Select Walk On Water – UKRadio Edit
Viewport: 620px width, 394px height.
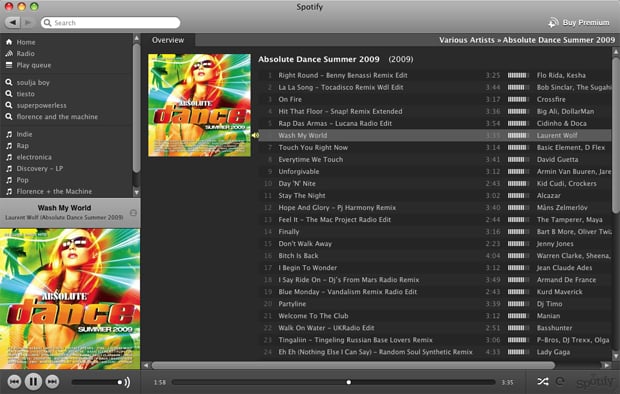[326, 328]
